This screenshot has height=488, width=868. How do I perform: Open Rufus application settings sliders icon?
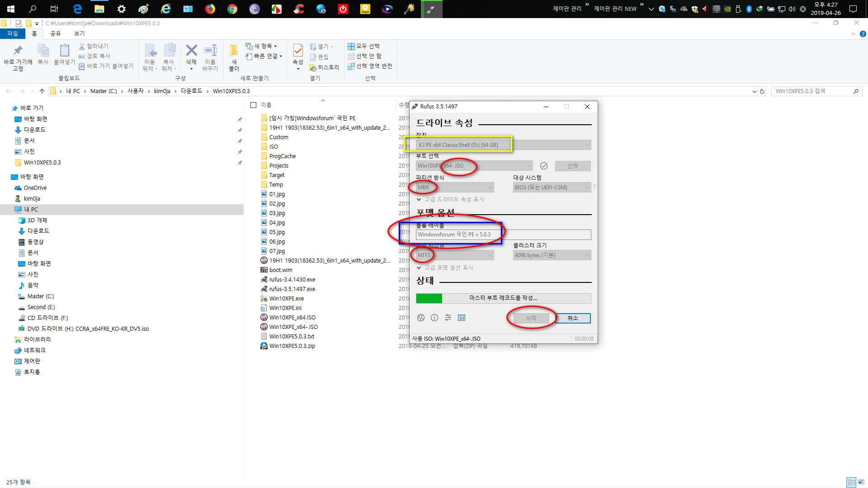(x=448, y=318)
